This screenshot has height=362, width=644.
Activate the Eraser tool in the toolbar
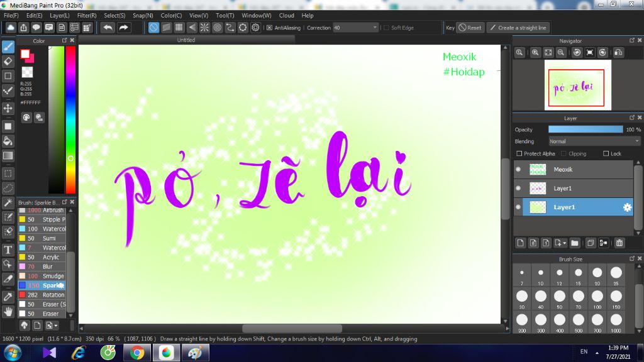pyautogui.click(x=8, y=61)
